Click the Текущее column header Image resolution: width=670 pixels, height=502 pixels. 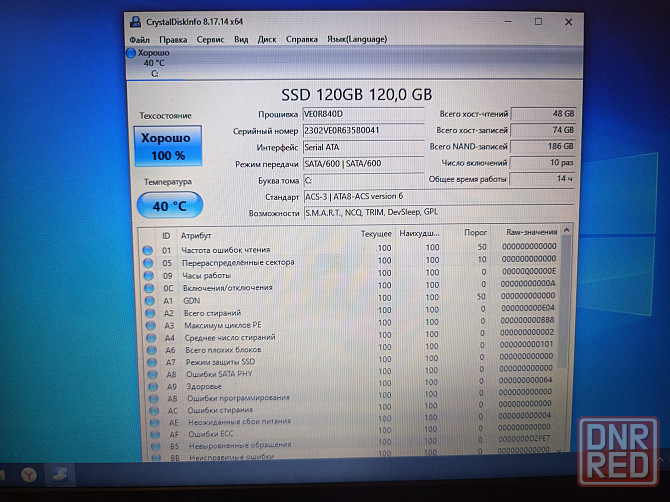[376, 234]
